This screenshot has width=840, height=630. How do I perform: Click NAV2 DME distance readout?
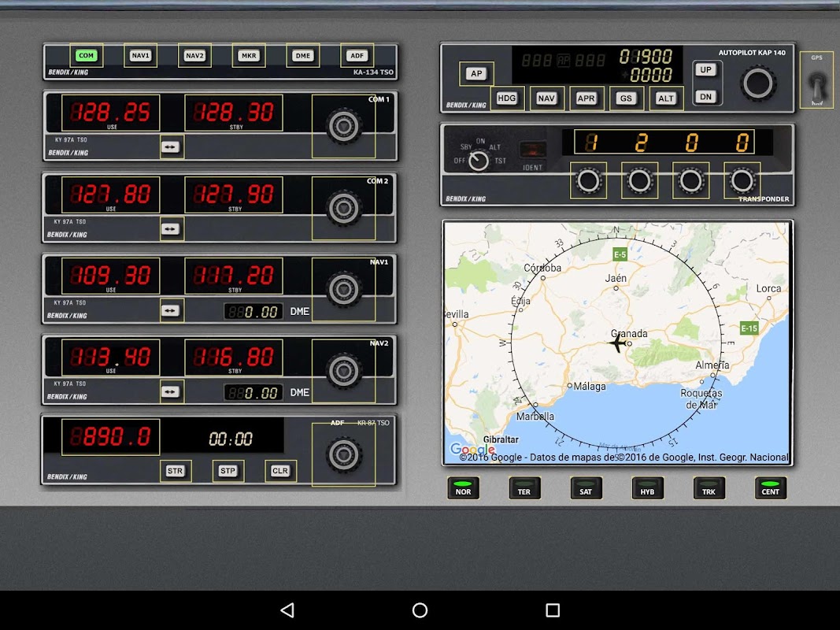pos(253,393)
